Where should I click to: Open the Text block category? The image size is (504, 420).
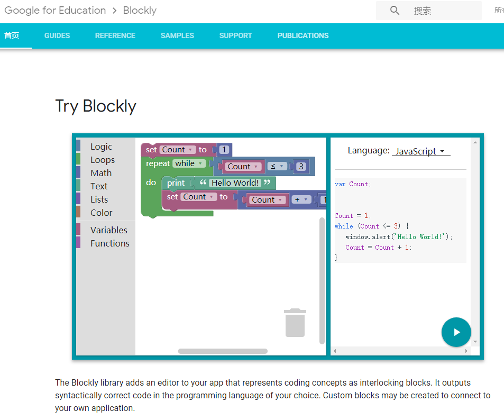(x=99, y=186)
